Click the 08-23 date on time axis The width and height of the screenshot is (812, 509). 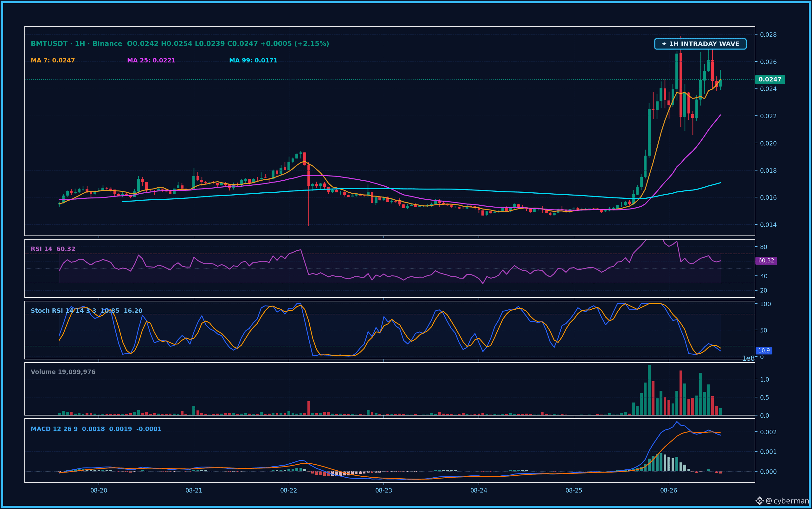coord(384,491)
